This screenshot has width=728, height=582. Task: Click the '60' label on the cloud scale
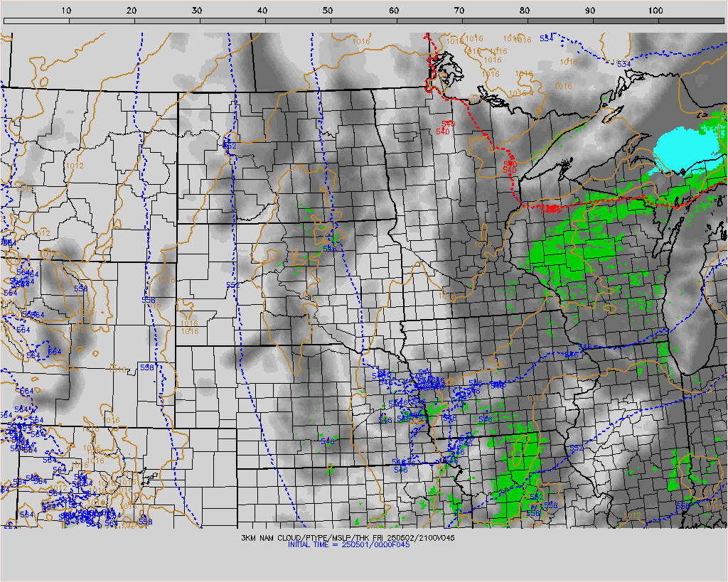pos(394,10)
